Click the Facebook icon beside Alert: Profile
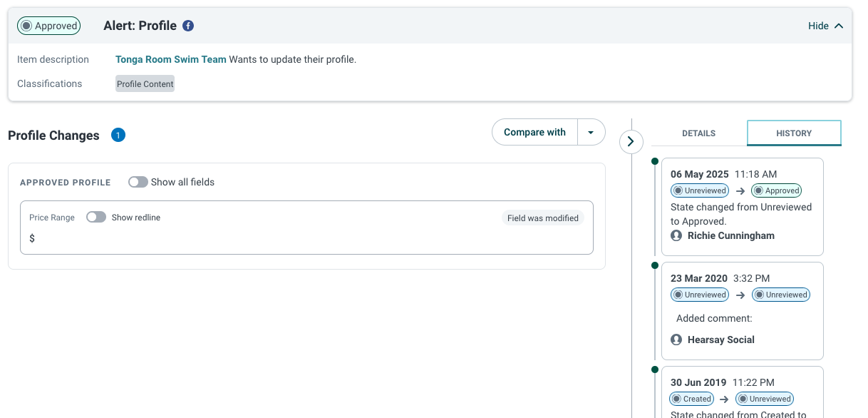The width and height of the screenshot is (868, 418). 188,26
